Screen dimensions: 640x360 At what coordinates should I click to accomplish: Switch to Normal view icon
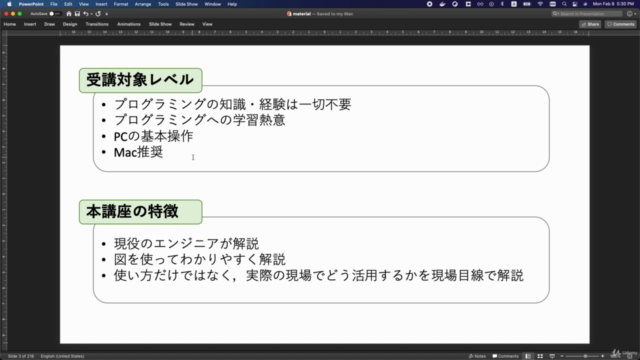[528, 356]
